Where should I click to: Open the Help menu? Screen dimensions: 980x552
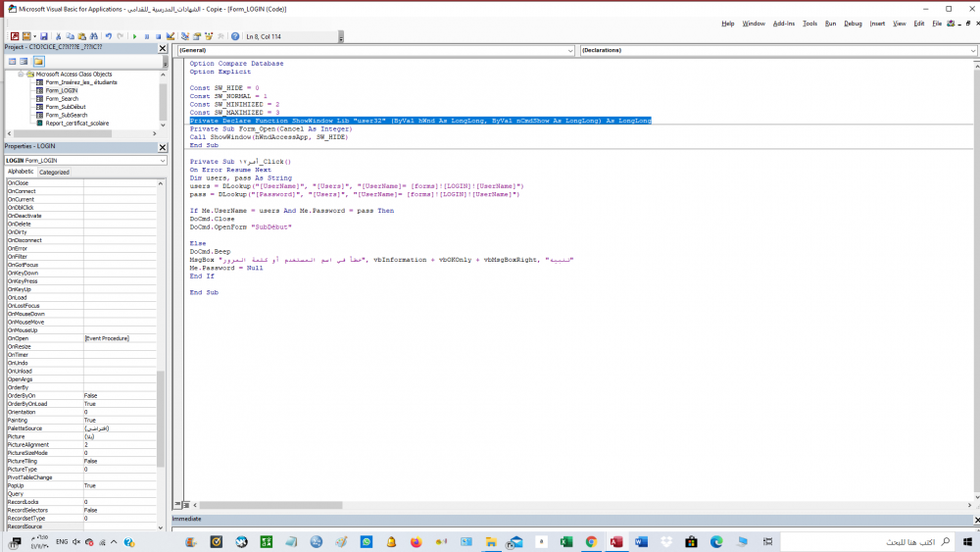tap(727, 24)
